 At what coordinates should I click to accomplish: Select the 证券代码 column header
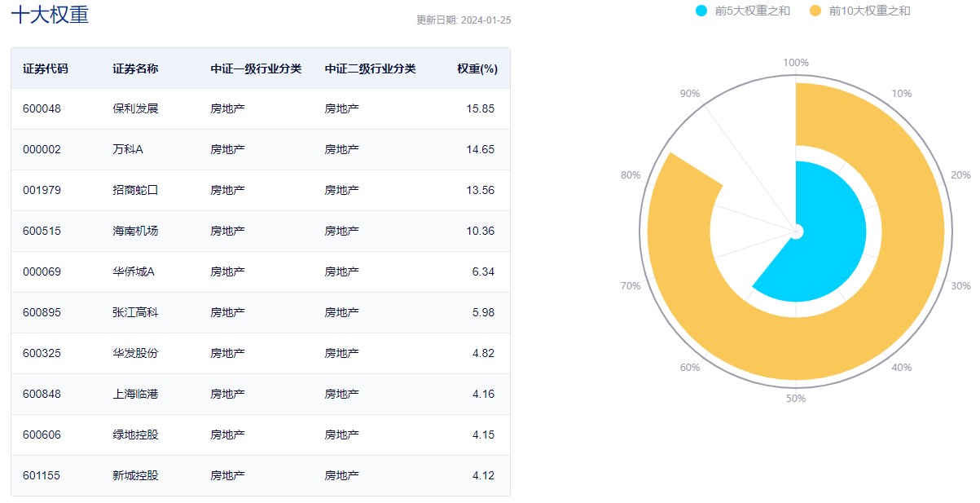pyautogui.click(x=46, y=68)
